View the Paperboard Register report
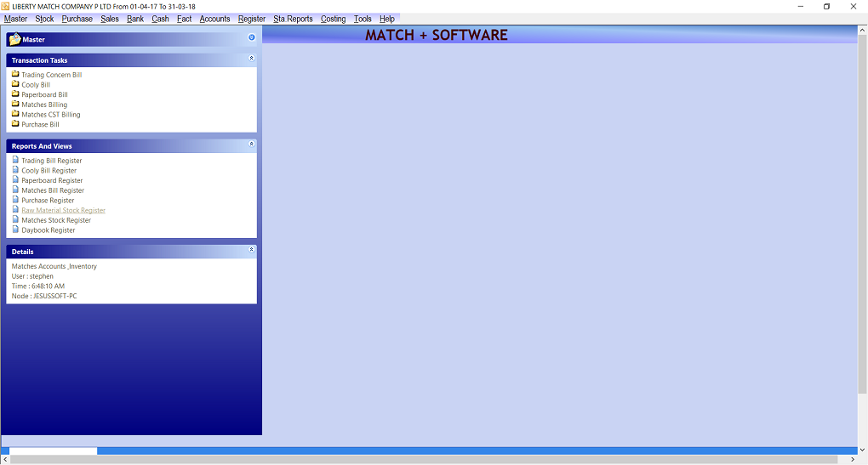The width and height of the screenshot is (868, 465). click(52, 180)
